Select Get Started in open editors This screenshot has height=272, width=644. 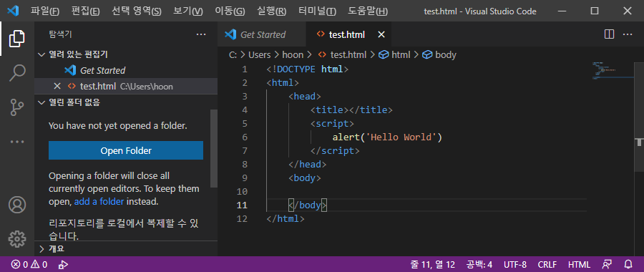[126, 70]
